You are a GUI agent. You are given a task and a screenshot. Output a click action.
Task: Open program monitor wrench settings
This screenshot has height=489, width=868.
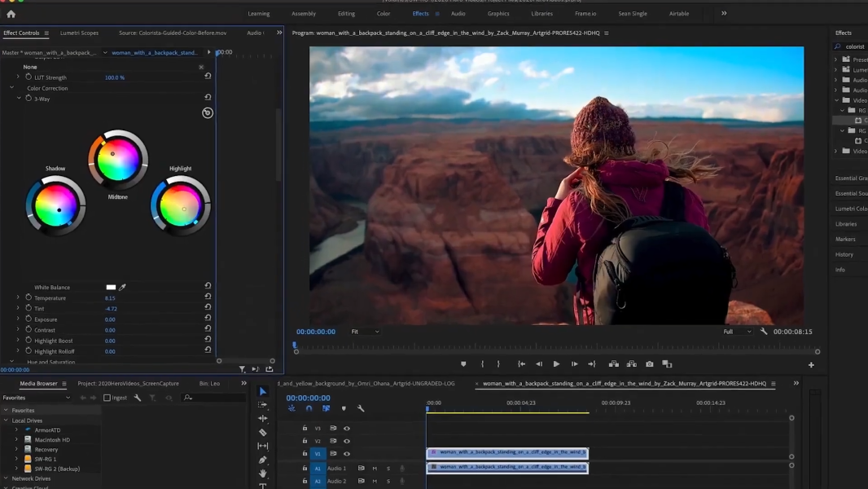point(764,331)
